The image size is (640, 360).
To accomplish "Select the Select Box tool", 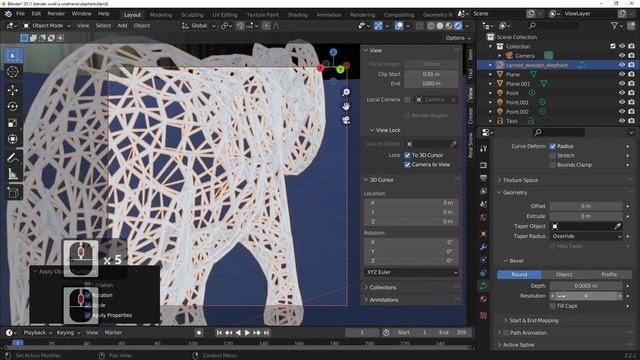I will point(13,56).
